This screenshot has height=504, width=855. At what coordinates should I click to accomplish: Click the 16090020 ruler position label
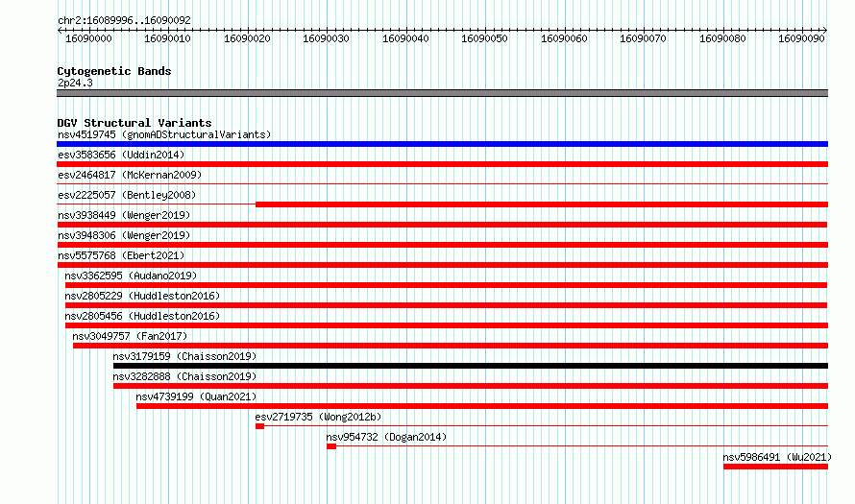pos(247,38)
